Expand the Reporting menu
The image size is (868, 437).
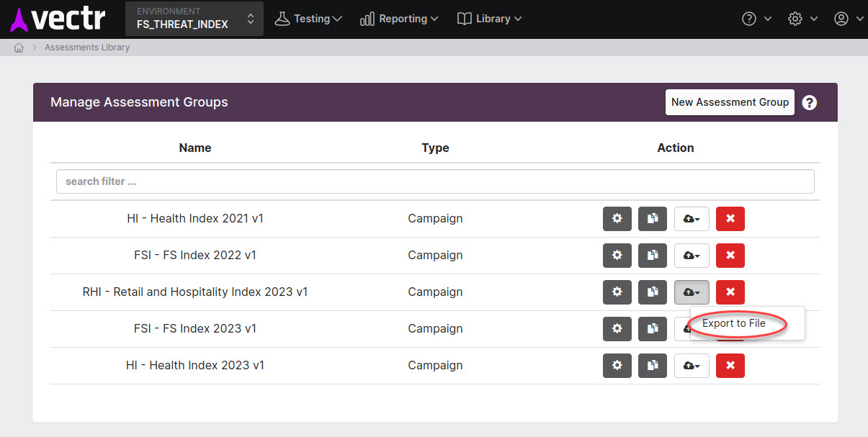pyautogui.click(x=399, y=19)
